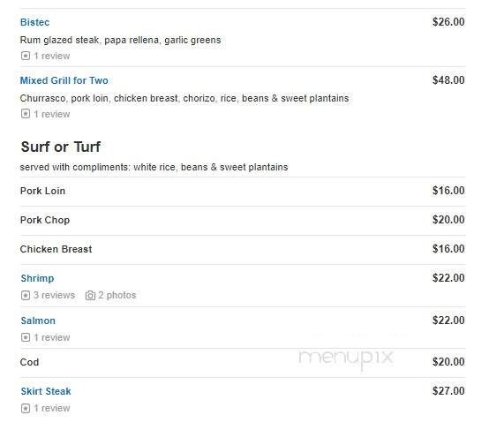The height and width of the screenshot is (430, 504).
Task: Click the menupix watermark logo
Action: pos(346,358)
